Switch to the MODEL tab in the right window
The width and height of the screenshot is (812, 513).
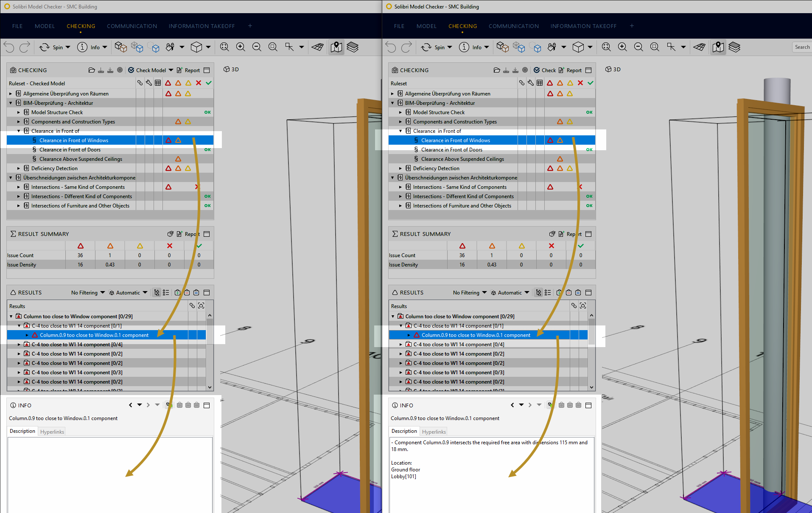426,26
